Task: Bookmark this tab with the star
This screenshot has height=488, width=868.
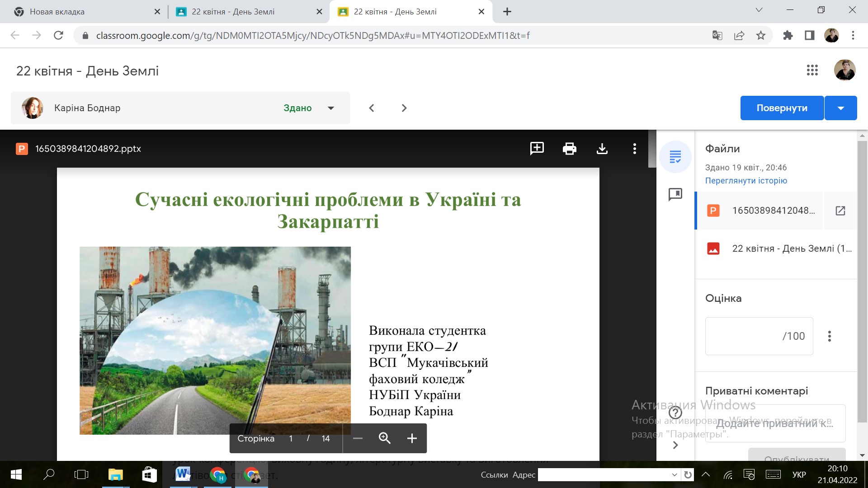Action: [x=761, y=35]
